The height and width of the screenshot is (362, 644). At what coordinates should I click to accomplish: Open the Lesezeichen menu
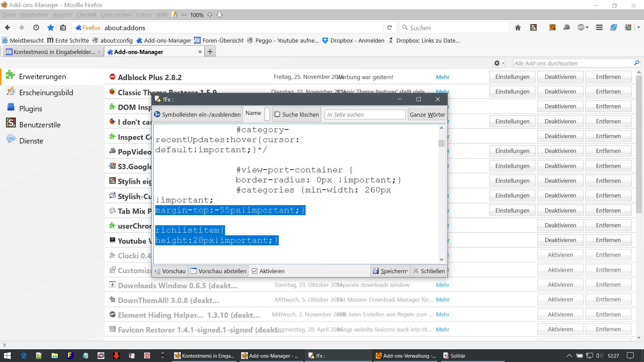pos(116,15)
